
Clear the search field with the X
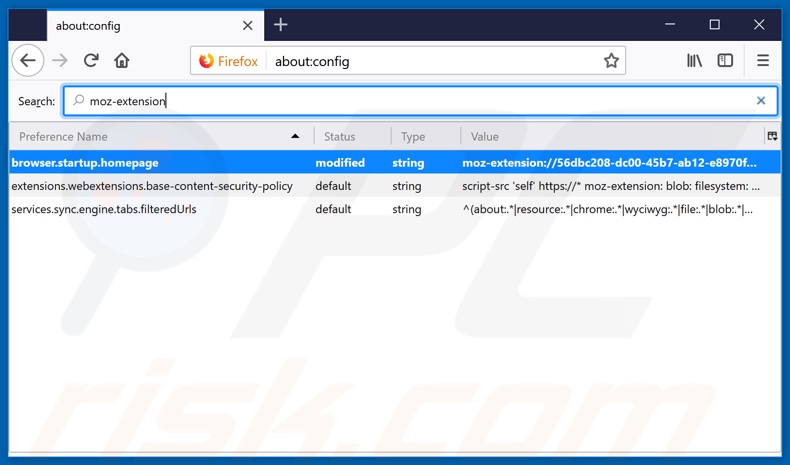click(761, 101)
